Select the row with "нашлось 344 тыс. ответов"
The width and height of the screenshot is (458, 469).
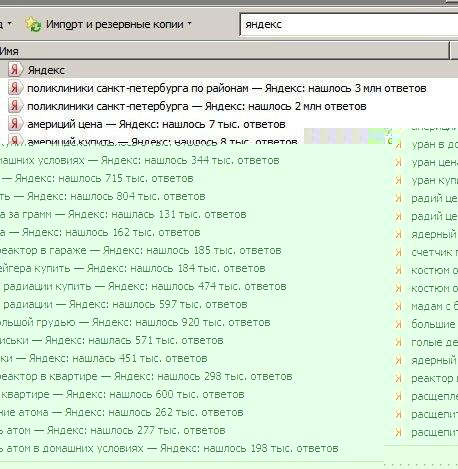(x=140, y=160)
